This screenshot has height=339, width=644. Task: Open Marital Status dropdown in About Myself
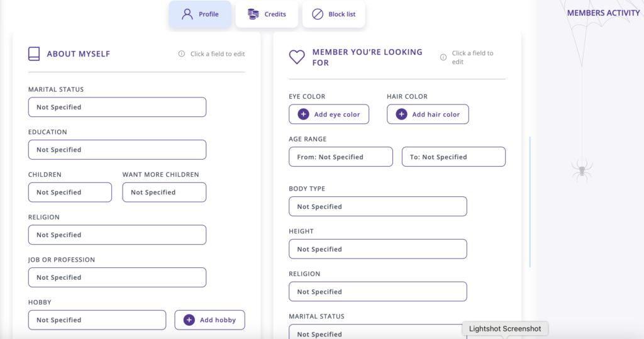click(x=117, y=108)
